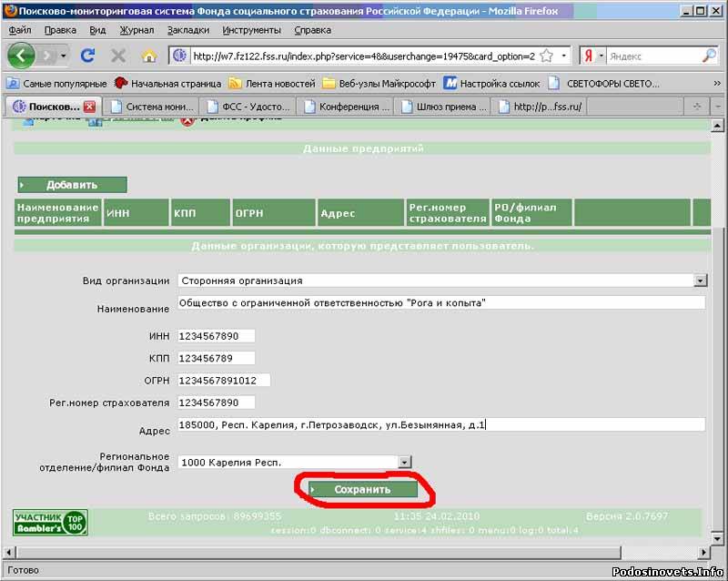Open СВЕТОФОРЫ СВЕТО... bookmark
Image resolution: width=728 pixels, height=581 pixels.
click(603, 84)
